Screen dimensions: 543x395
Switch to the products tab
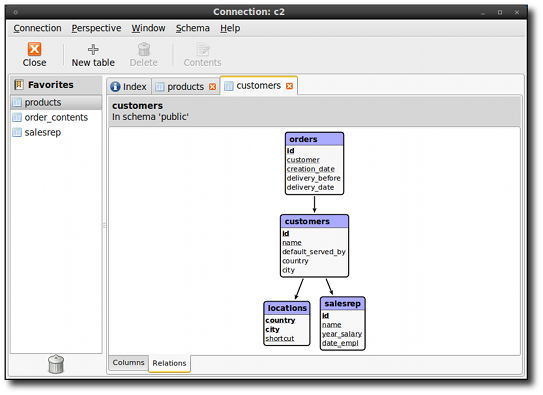(x=186, y=87)
